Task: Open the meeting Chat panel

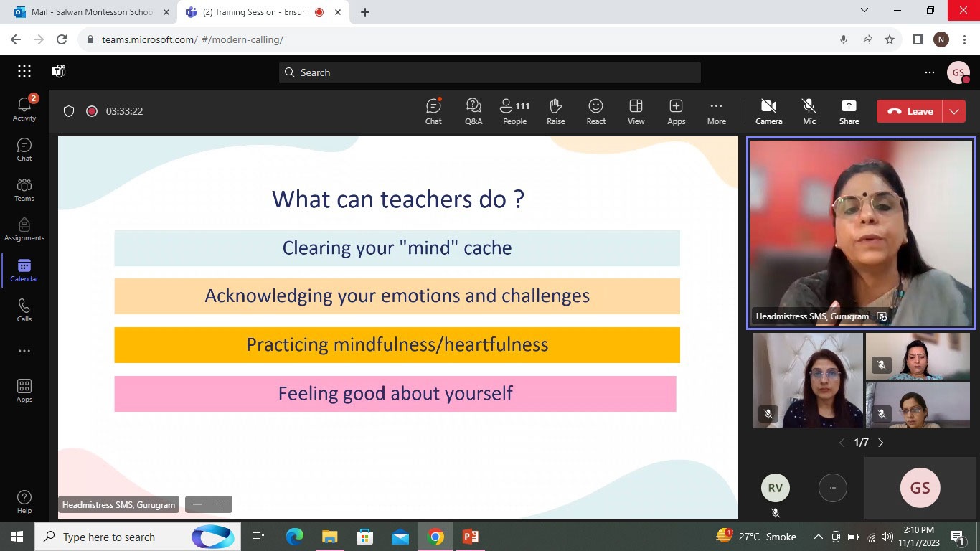Action: point(433,111)
